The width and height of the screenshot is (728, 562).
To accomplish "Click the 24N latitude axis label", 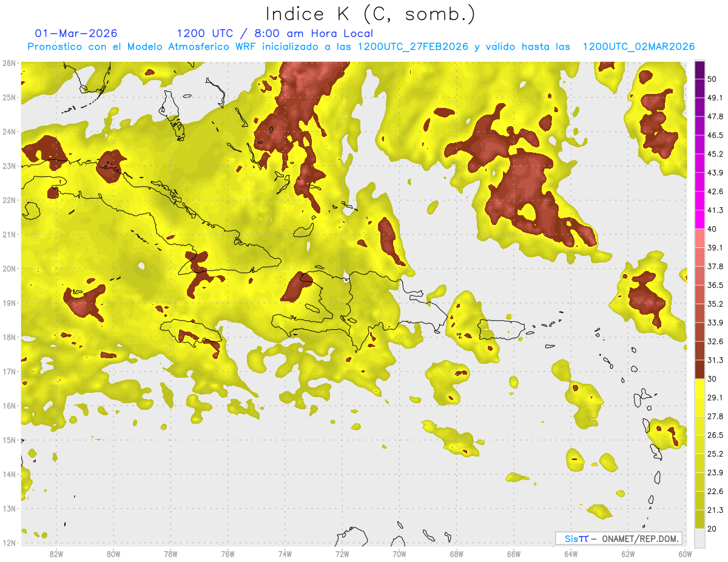I will [9, 132].
